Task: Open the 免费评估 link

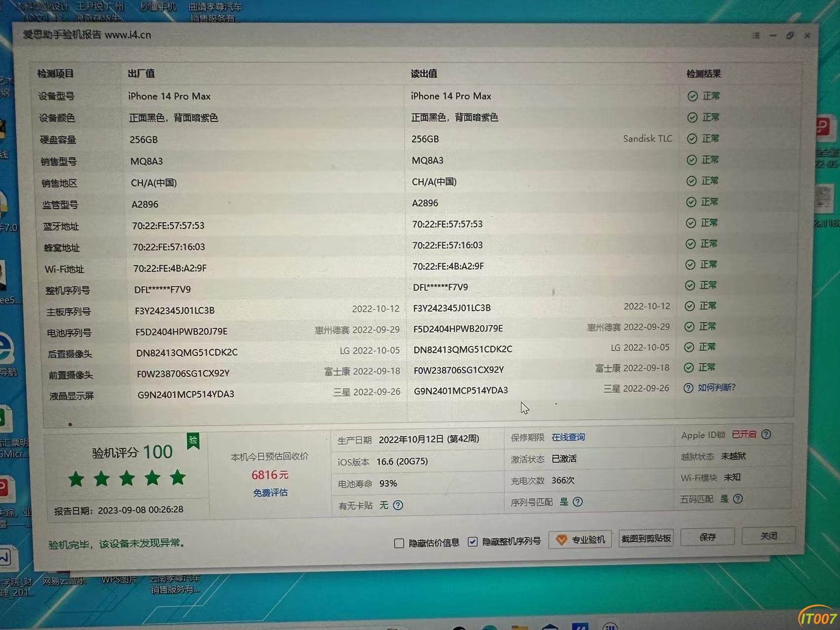Action: point(270,493)
